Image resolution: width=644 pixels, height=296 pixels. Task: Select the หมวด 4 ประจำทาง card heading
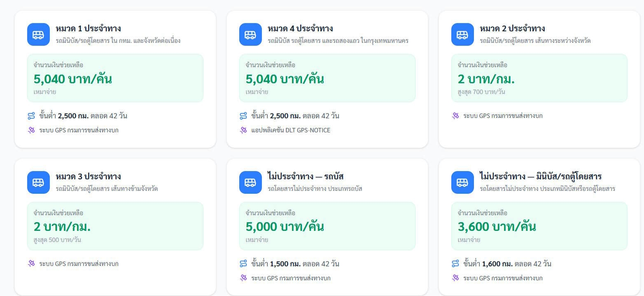[300, 29]
